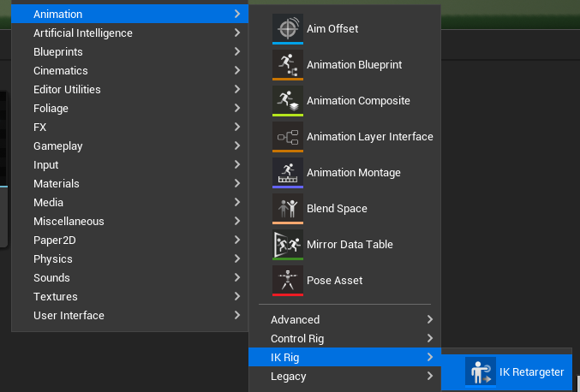
Task: Select the User Interface menu entry
Action: tap(69, 315)
